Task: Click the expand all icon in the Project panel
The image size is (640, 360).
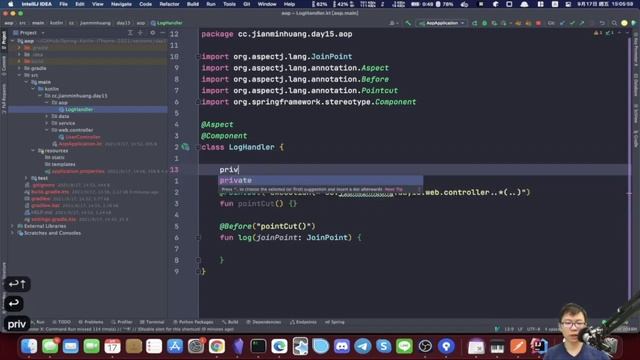Action: [130, 33]
